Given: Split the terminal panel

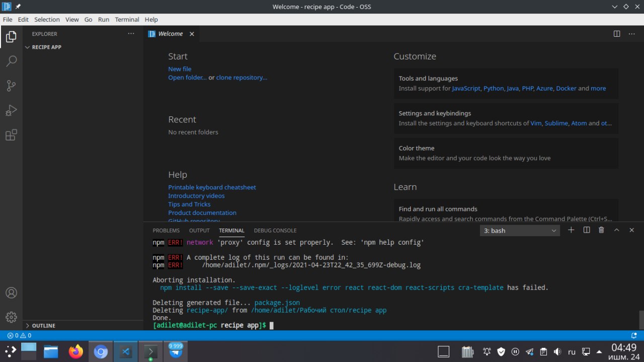Looking at the screenshot, I should [x=586, y=230].
